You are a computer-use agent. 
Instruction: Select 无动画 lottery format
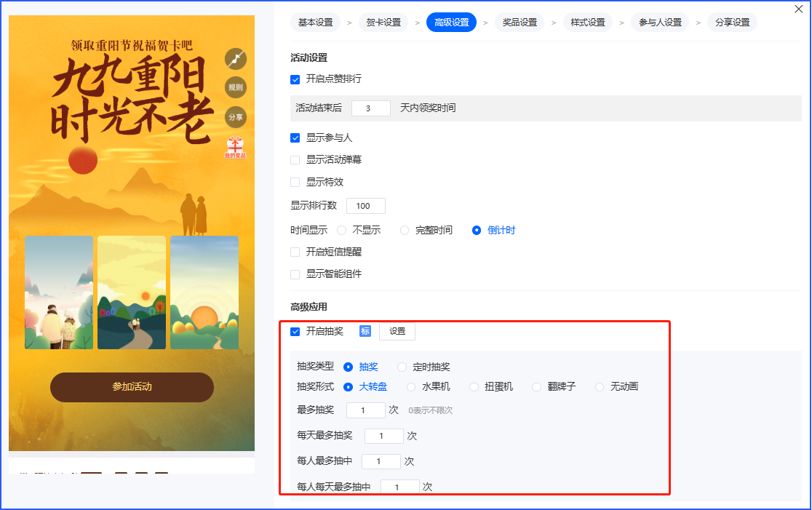600,387
